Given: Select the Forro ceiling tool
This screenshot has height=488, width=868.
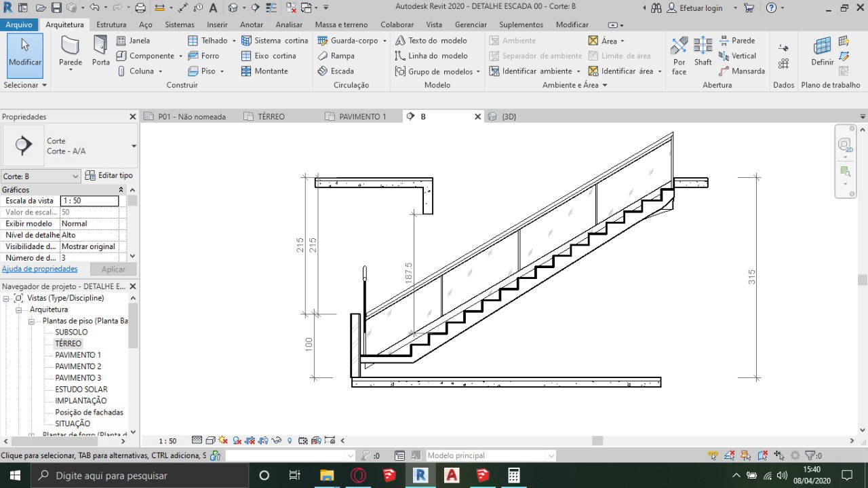Looking at the screenshot, I should (203, 56).
